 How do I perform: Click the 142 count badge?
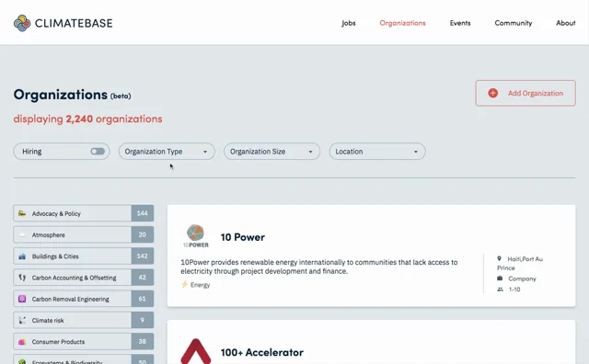pyautogui.click(x=143, y=256)
